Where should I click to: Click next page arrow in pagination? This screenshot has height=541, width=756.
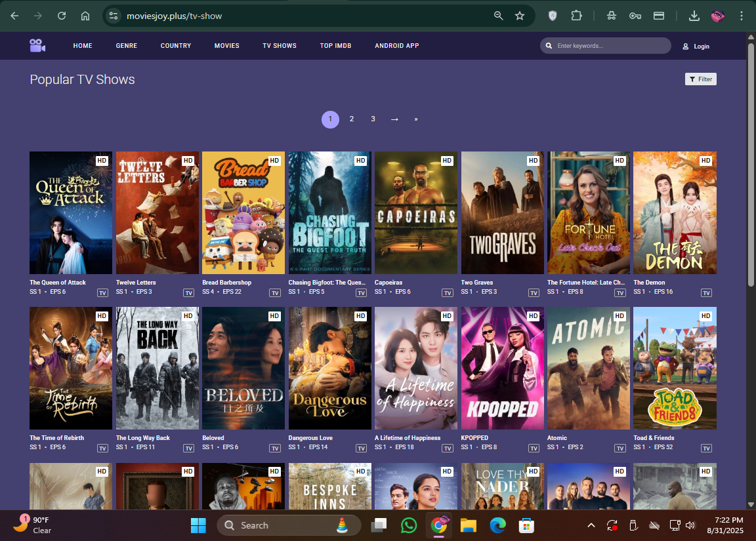(x=394, y=119)
